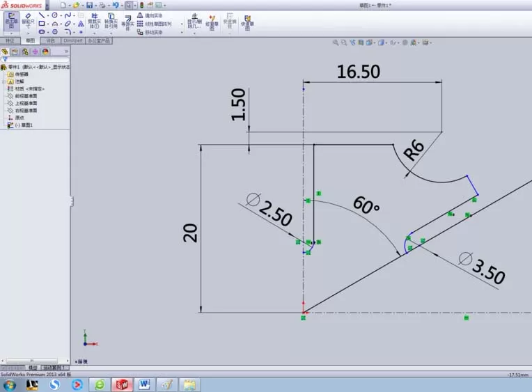532x392 pixels.
Task: Open the dropdown arrow next to the Line tool
Action: 48,15
